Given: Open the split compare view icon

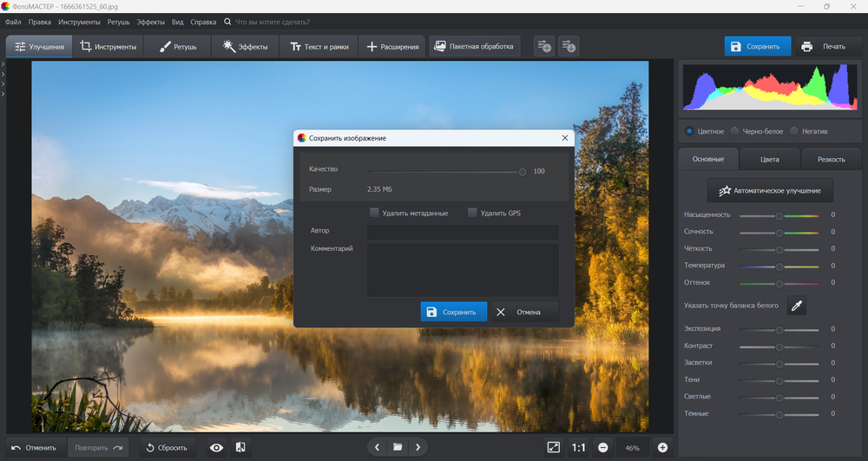Looking at the screenshot, I should 240,447.
